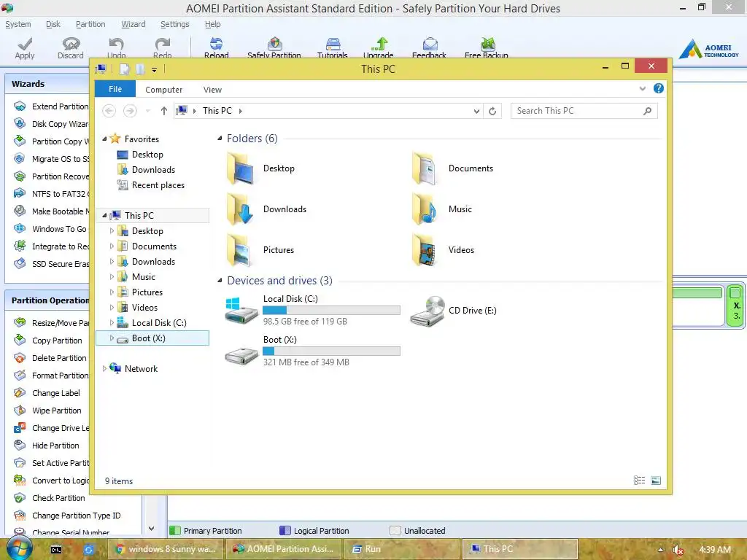747x560 pixels.
Task: Select CD Drive (E:) icon
Action: click(427, 311)
